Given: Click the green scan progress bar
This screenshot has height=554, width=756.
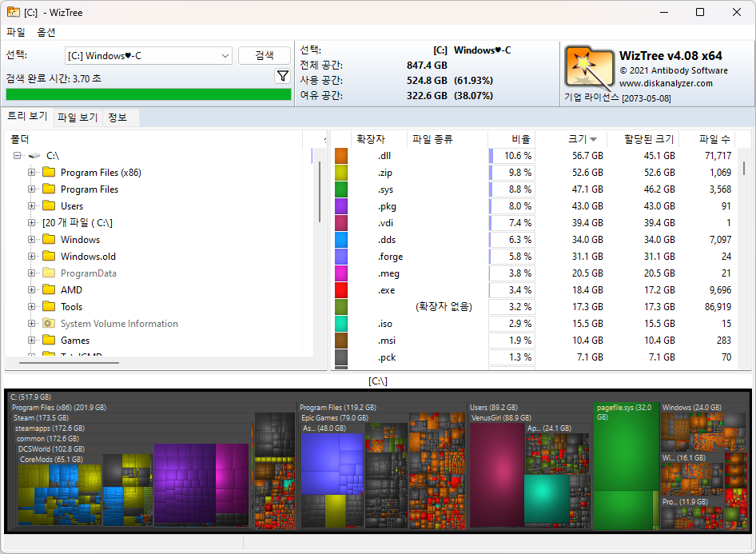Looking at the screenshot, I should coord(149,94).
